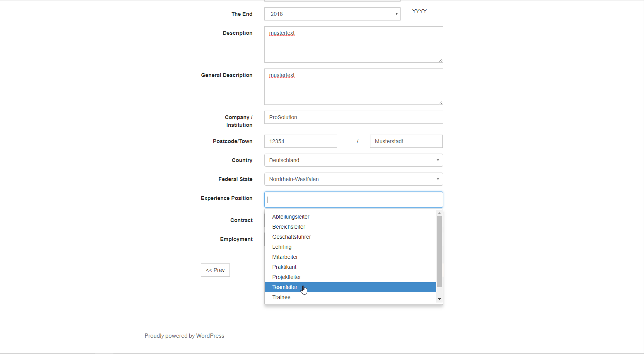
Task: Click the dropdown list scroll-up arrow
Action: pos(439,214)
